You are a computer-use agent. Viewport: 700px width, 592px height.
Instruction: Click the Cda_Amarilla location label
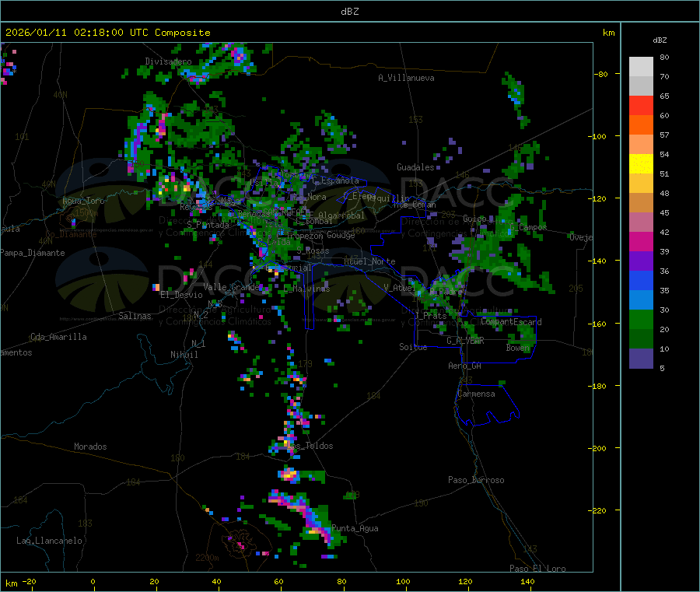tap(58, 337)
